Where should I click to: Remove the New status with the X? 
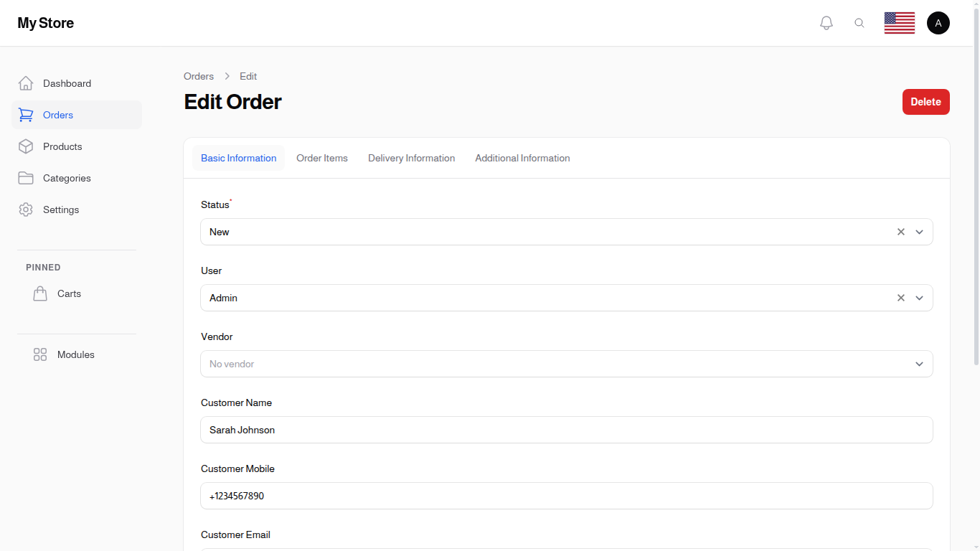coord(901,232)
